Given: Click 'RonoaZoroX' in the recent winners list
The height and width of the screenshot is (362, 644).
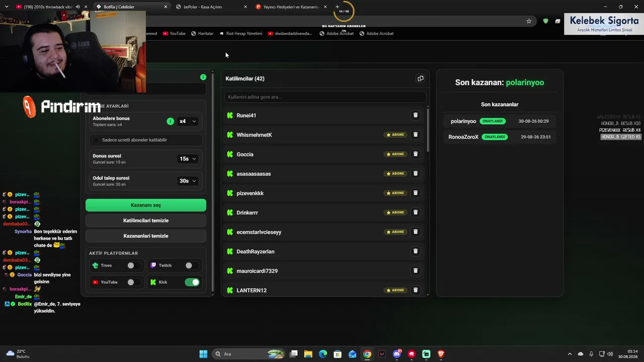Looking at the screenshot, I should pos(463,137).
